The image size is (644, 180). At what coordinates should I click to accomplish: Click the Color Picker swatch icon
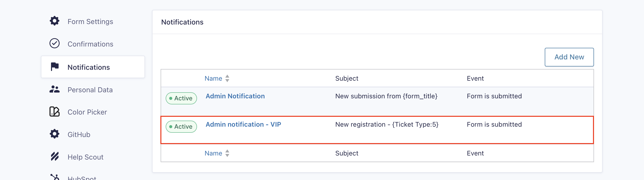(x=55, y=111)
